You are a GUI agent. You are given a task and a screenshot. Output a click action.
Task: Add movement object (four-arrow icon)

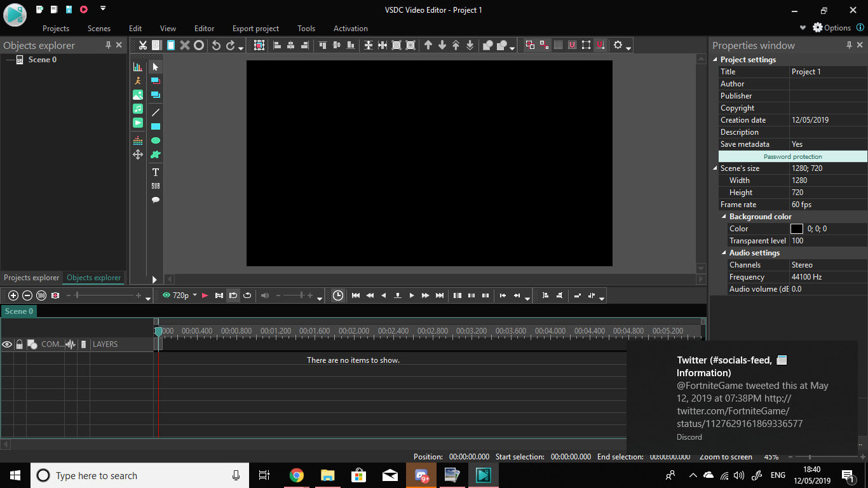point(138,154)
